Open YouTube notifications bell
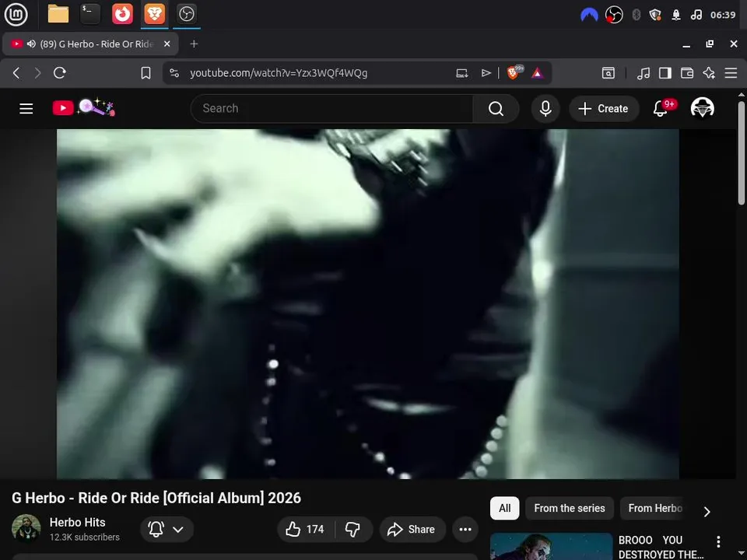747x560 pixels. coord(661,109)
